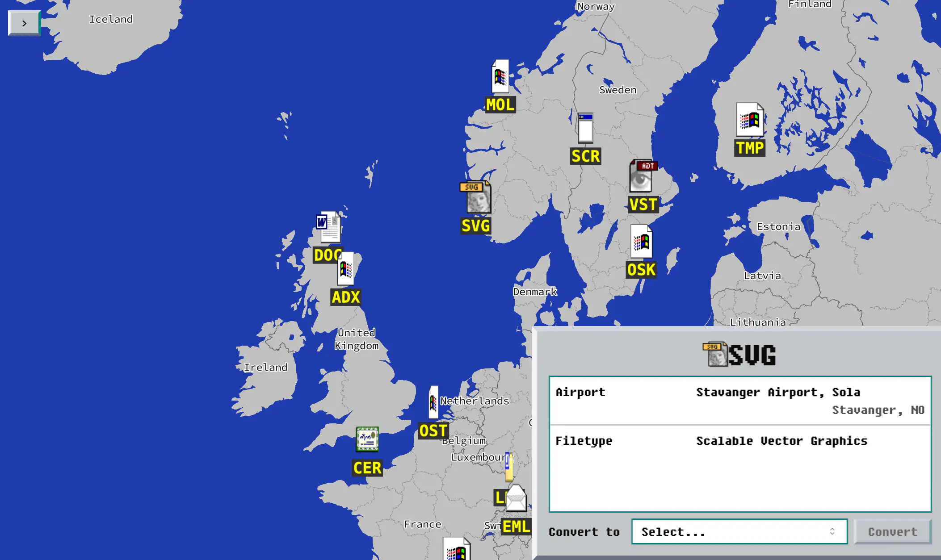Expand the sidebar using the arrow button
Viewport: 941px width, 560px height.
point(24,23)
